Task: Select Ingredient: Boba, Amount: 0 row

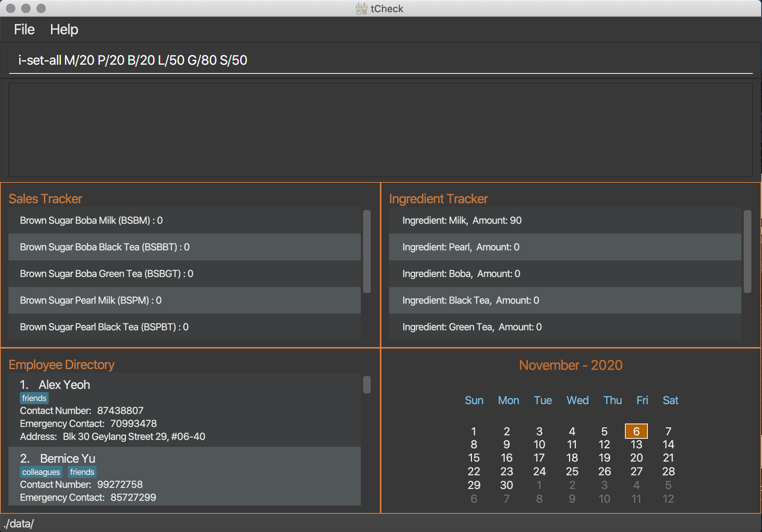Action: [x=565, y=274]
